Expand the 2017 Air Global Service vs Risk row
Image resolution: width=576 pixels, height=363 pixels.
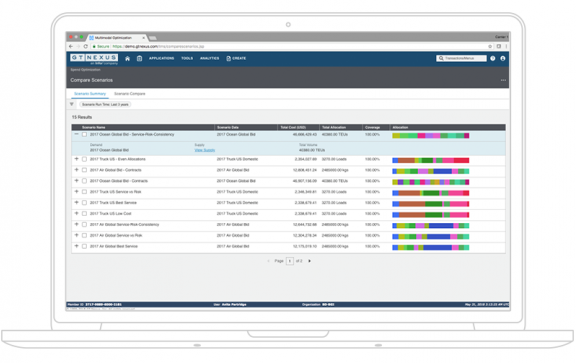pyautogui.click(x=76, y=235)
